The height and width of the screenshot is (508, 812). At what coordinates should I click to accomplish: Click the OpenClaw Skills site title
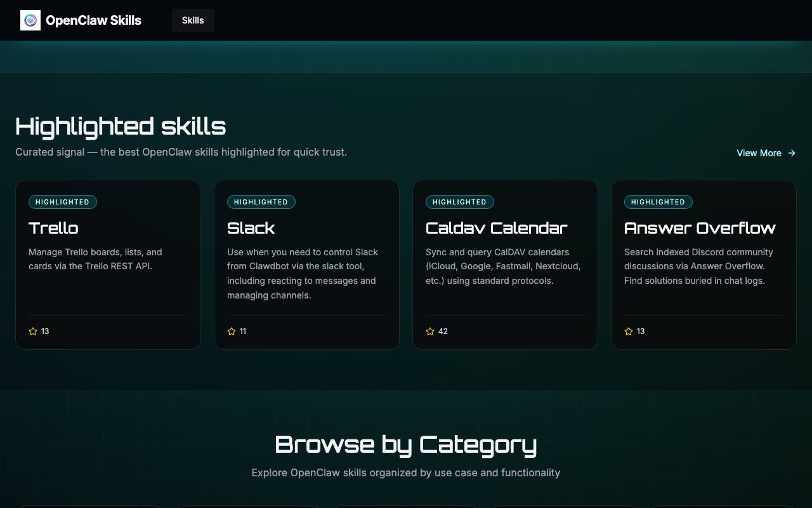(93, 20)
